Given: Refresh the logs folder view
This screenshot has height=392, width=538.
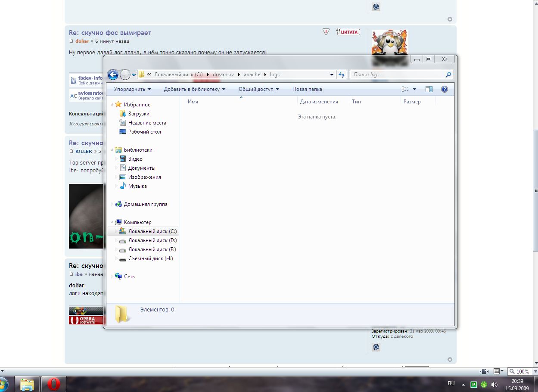Looking at the screenshot, I should 342,75.
